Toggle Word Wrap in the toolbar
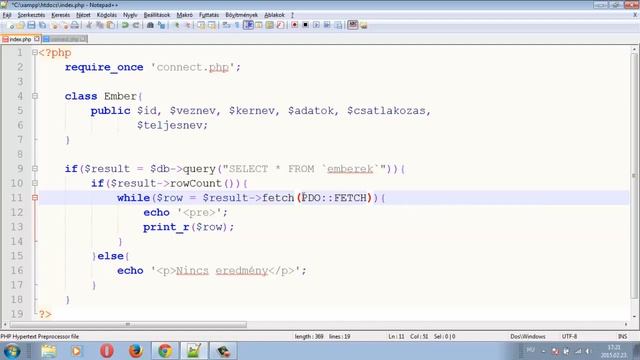 click(227, 25)
